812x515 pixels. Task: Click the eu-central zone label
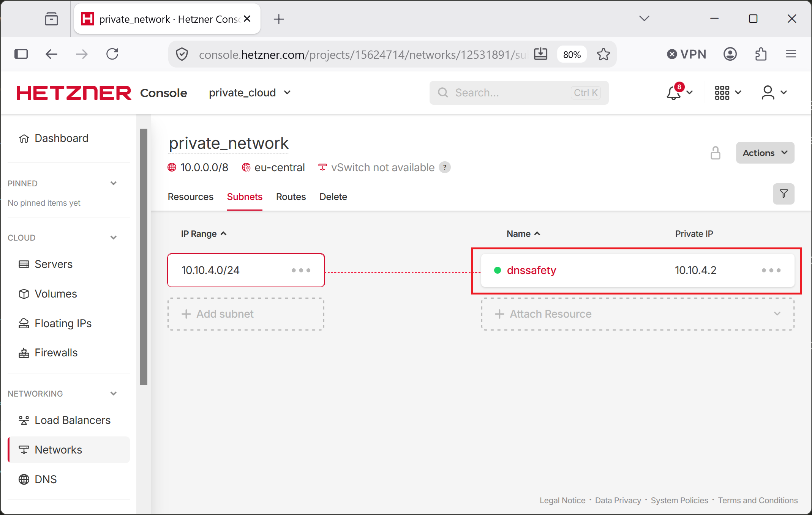(x=280, y=167)
